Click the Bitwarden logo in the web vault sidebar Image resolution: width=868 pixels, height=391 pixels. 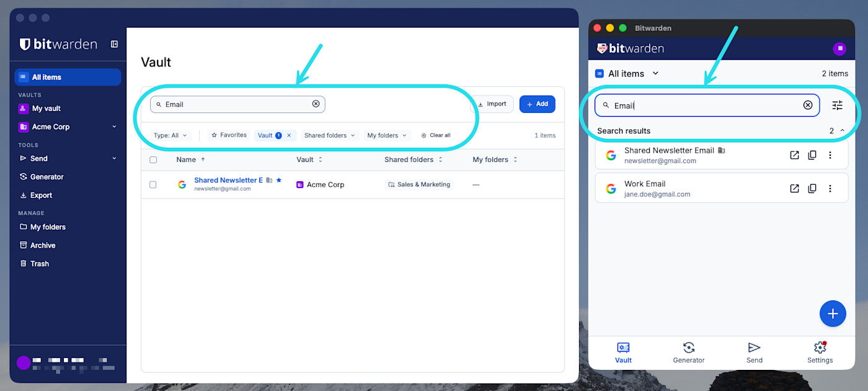tap(58, 44)
